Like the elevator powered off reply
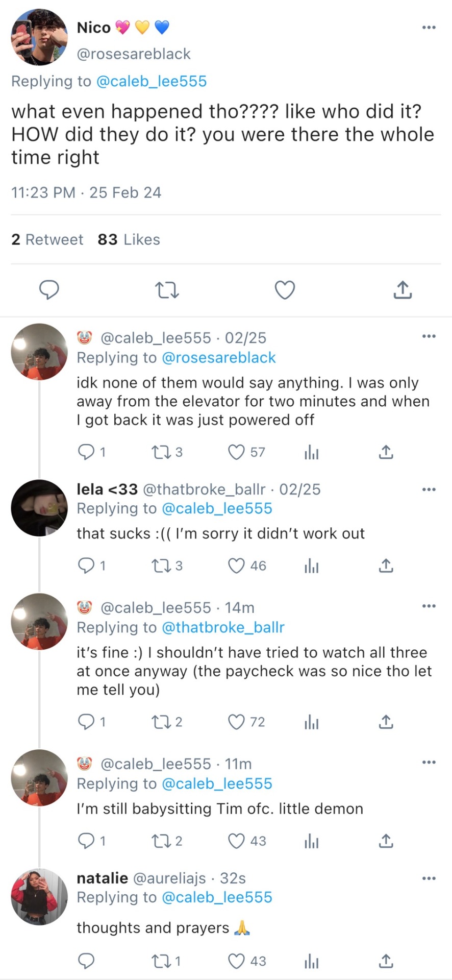452x980 pixels. click(x=236, y=452)
